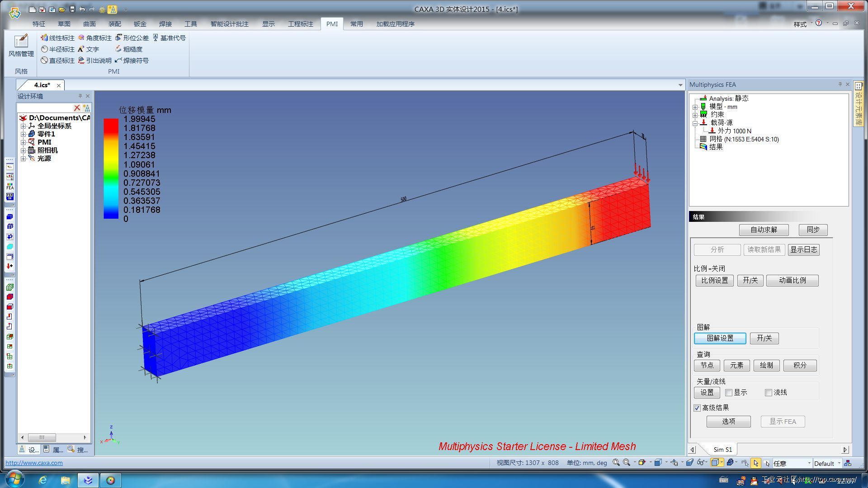
Task: Switch to the 草图 ribbon tab
Action: point(64,24)
